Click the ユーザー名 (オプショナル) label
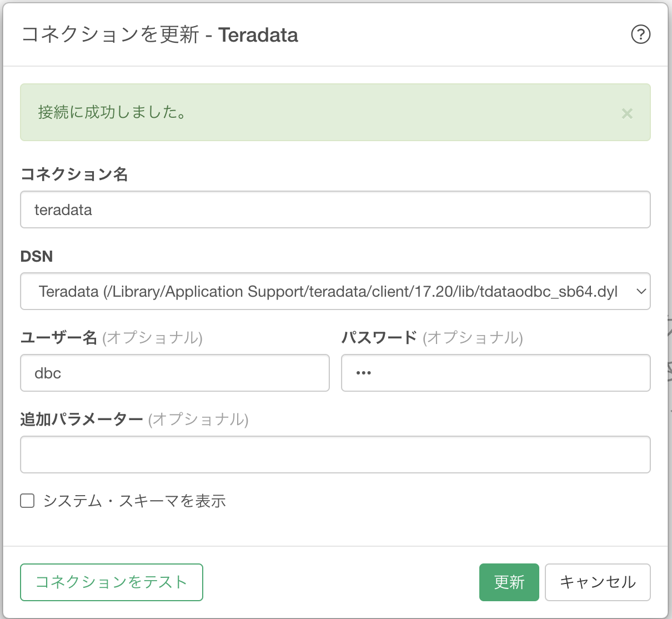The height and width of the screenshot is (619, 672). pyautogui.click(x=112, y=337)
